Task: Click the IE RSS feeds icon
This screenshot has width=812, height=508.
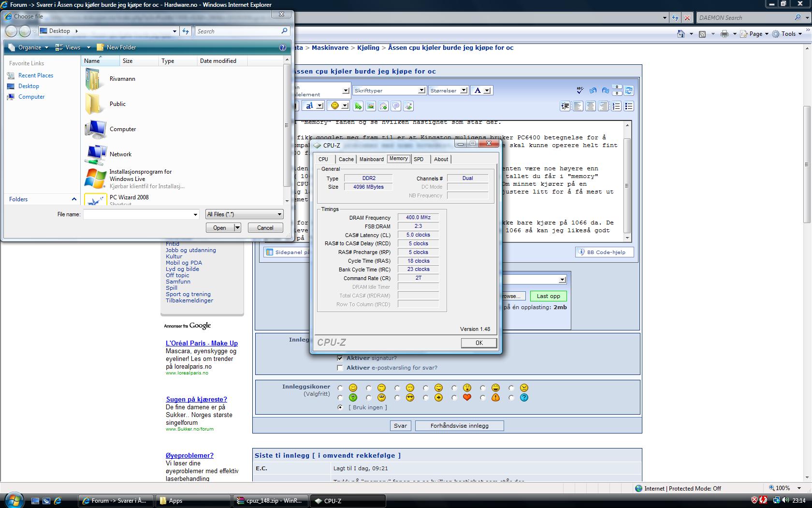Action: tap(702, 34)
